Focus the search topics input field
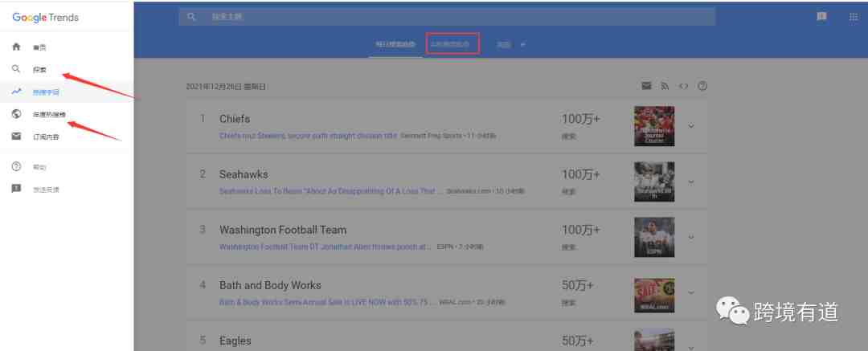This screenshot has height=351, width=868. 447,17
